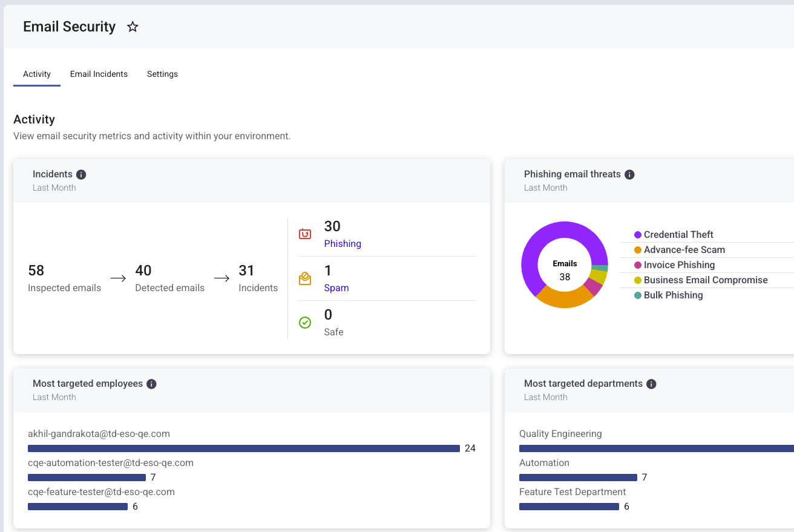The height and width of the screenshot is (532, 794).
Task: Click the Automation department bar
Action: [x=578, y=478]
